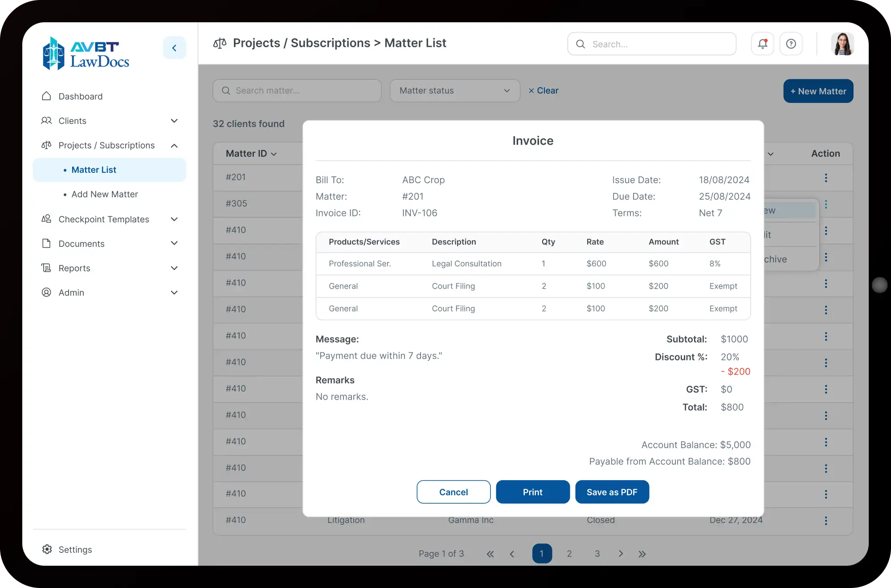Open action menu for matter #201
This screenshot has width=891, height=588.
pos(826,178)
